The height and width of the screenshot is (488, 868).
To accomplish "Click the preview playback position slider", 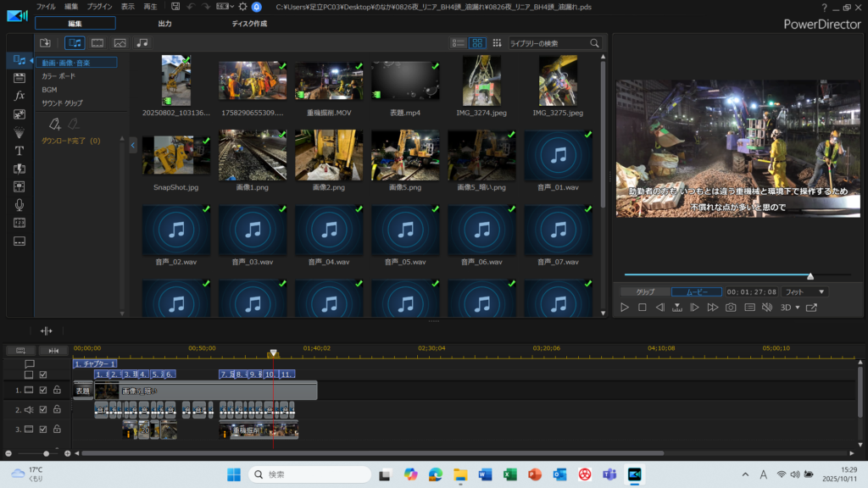I will pos(810,276).
